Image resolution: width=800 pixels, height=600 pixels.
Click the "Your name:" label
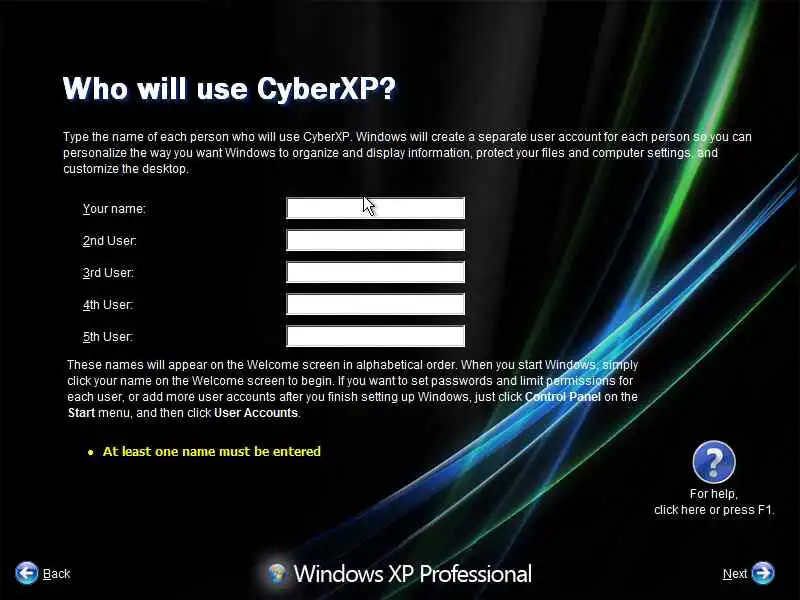114,209
